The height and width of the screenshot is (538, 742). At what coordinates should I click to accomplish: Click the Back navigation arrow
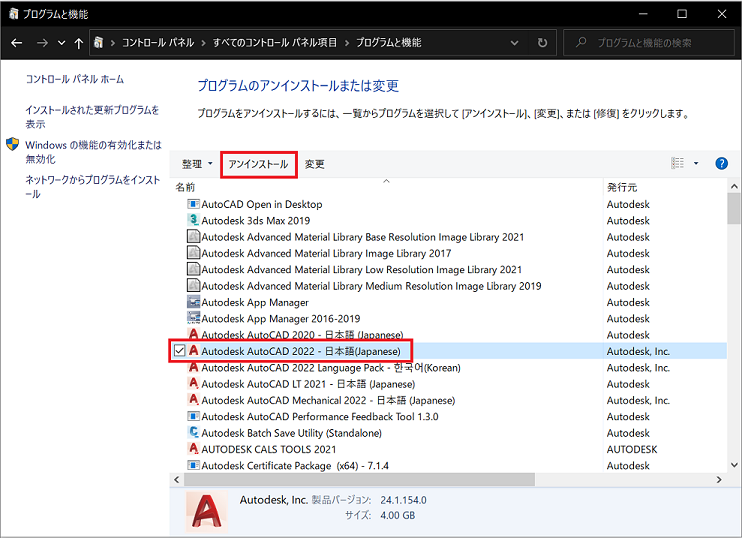(x=17, y=43)
